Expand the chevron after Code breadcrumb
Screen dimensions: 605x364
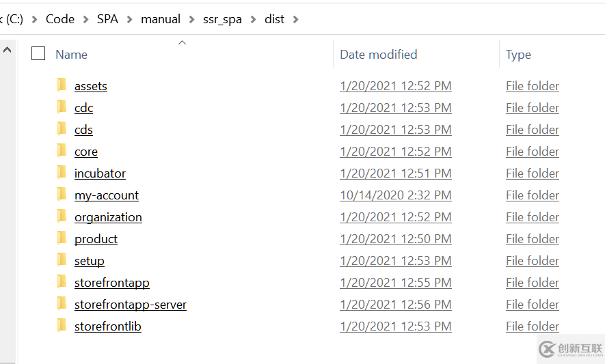(x=85, y=19)
